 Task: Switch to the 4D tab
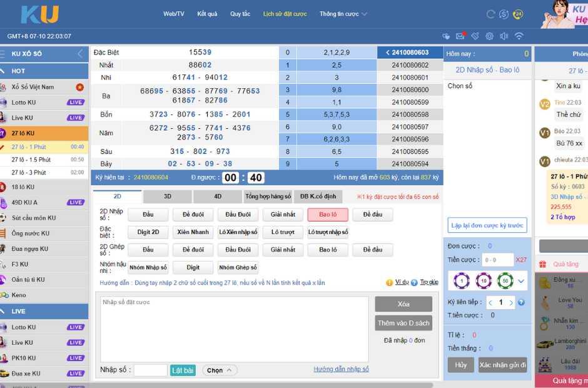tap(218, 197)
